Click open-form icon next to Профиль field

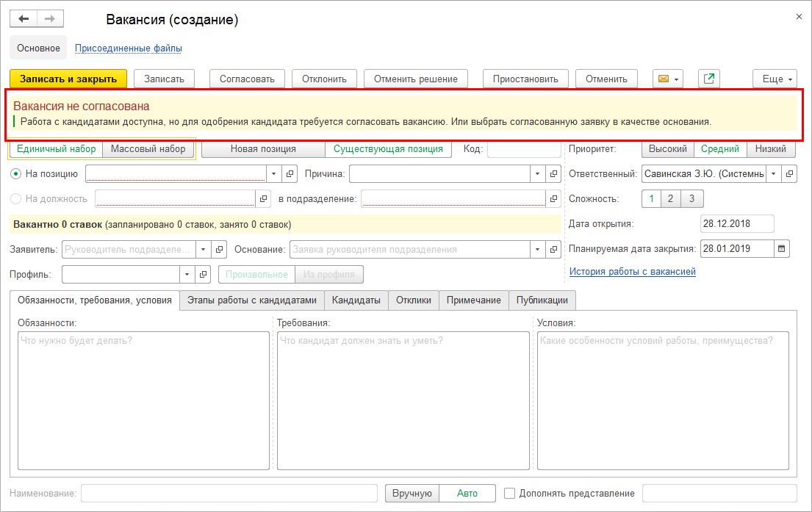pos(204,275)
